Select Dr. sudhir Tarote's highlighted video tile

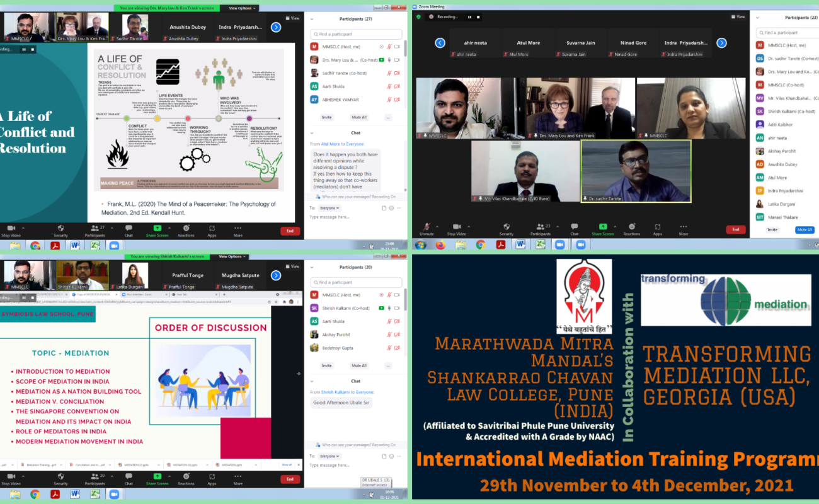click(636, 171)
